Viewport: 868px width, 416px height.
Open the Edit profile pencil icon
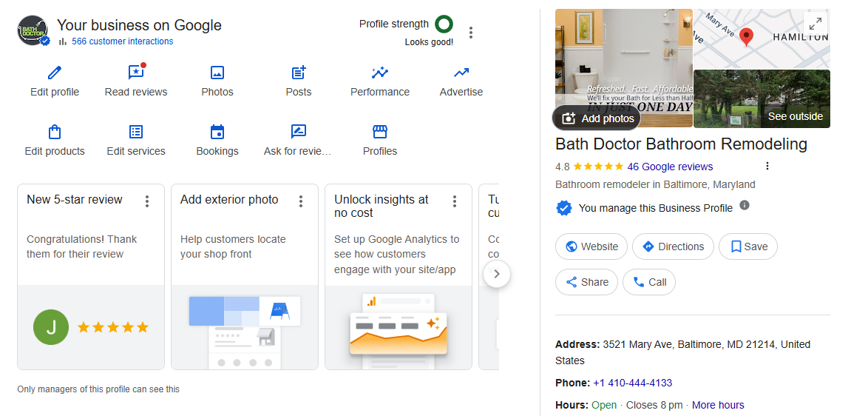pyautogui.click(x=54, y=73)
